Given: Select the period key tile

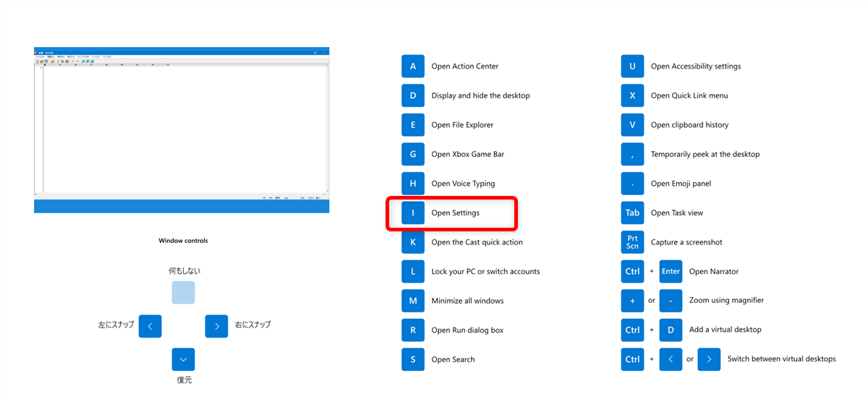Looking at the screenshot, I should click(x=632, y=184).
